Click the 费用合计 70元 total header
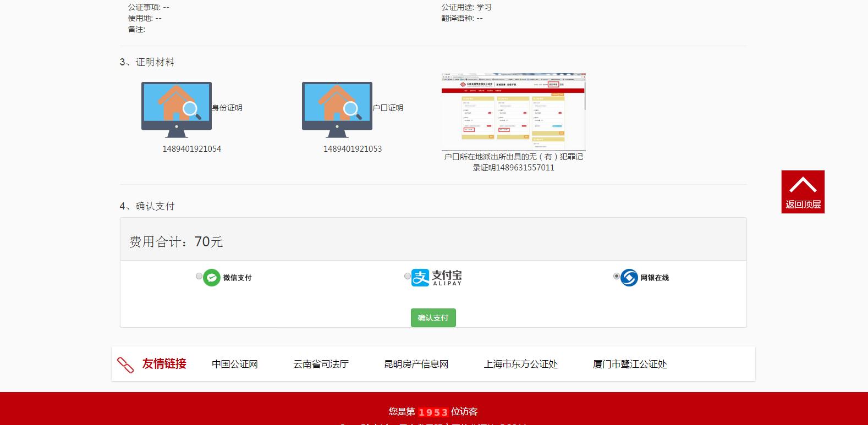Screen dimensions: 868x425 [x=176, y=242]
